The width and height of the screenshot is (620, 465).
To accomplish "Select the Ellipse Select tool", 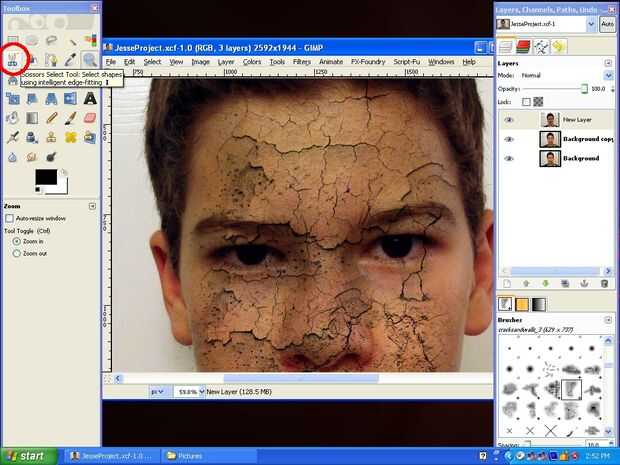I will point(32,40).
